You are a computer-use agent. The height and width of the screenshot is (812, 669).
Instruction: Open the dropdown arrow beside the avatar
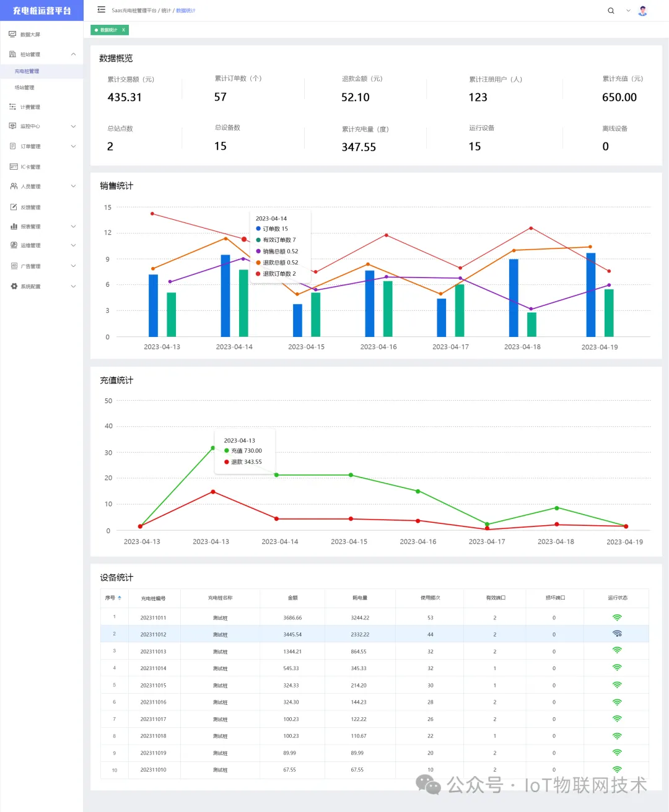point(628,11)
